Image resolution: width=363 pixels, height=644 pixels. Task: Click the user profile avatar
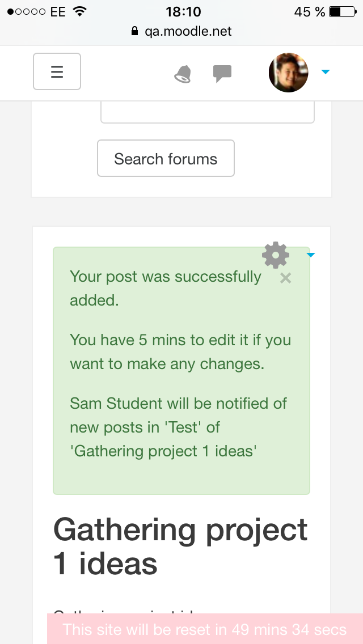tap(288, 73)
